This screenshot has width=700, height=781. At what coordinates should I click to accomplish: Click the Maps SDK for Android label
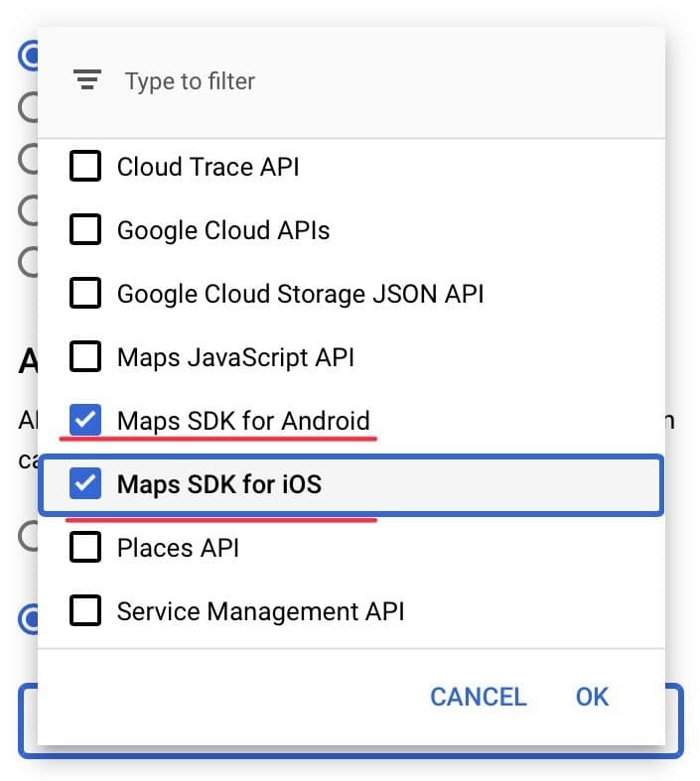click(243, 420)
